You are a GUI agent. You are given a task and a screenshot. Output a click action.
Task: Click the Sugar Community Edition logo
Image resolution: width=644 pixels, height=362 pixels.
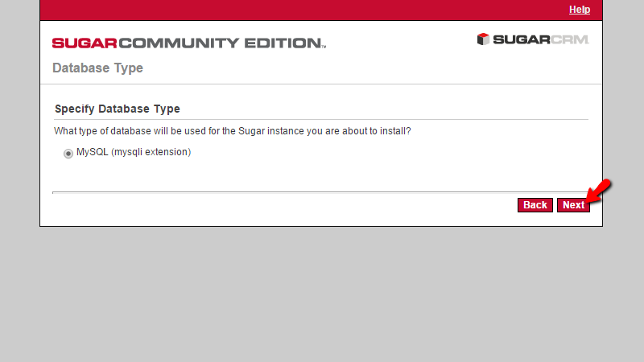(189, 43)
